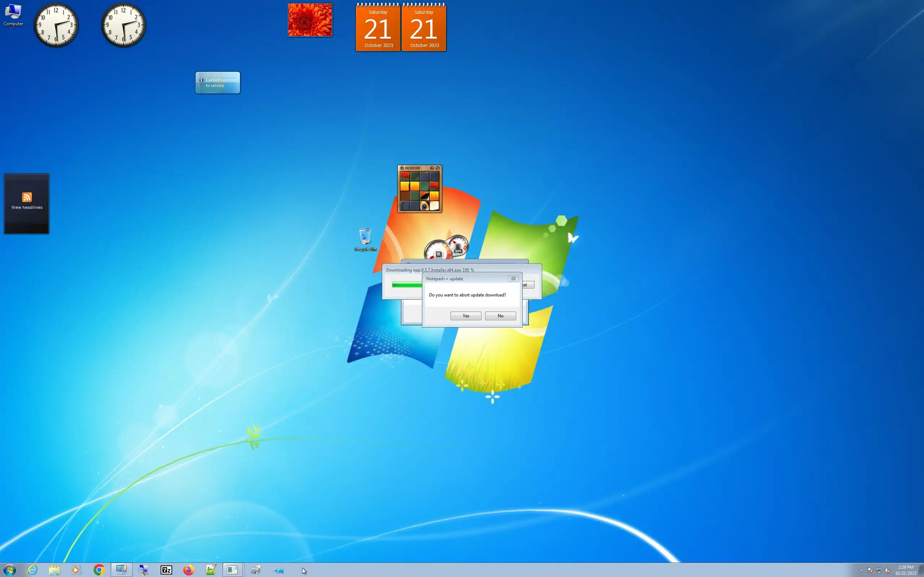Open the Windows Start menu
924x577 pixels.
(x=9, y=570)
